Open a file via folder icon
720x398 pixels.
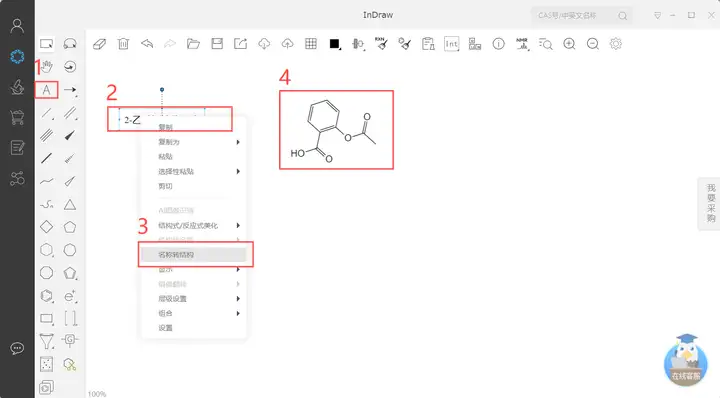193,44
